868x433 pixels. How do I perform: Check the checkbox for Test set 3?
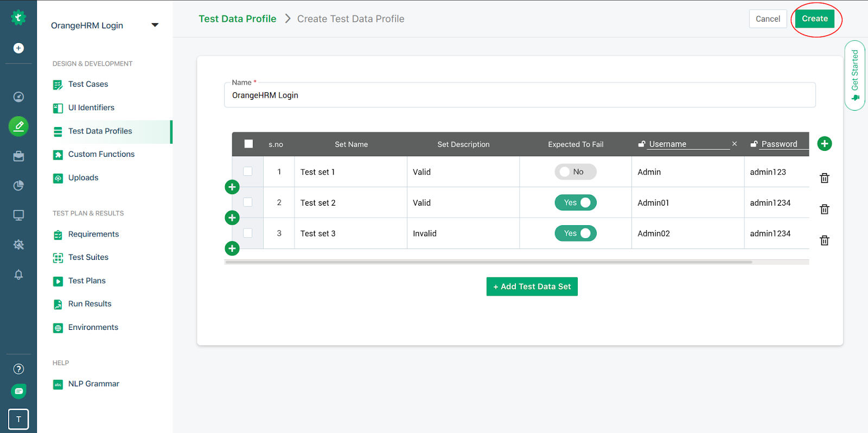248,233
